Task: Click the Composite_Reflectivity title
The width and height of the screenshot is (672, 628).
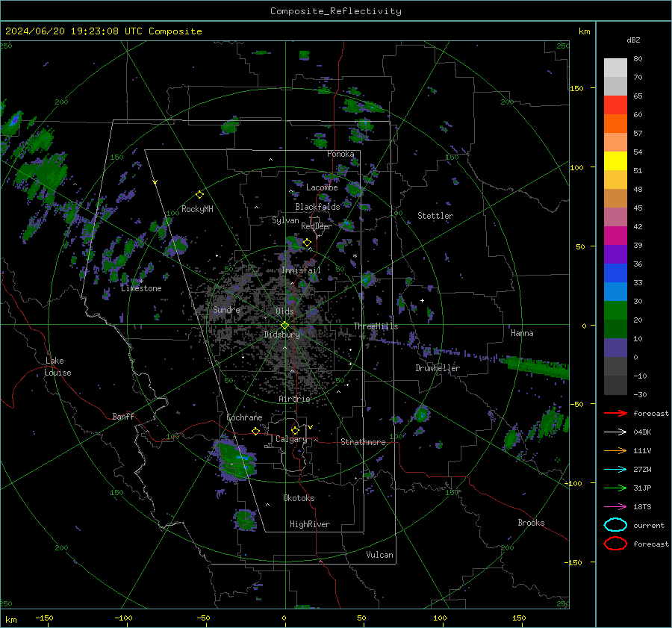Action: click(336, 11)
